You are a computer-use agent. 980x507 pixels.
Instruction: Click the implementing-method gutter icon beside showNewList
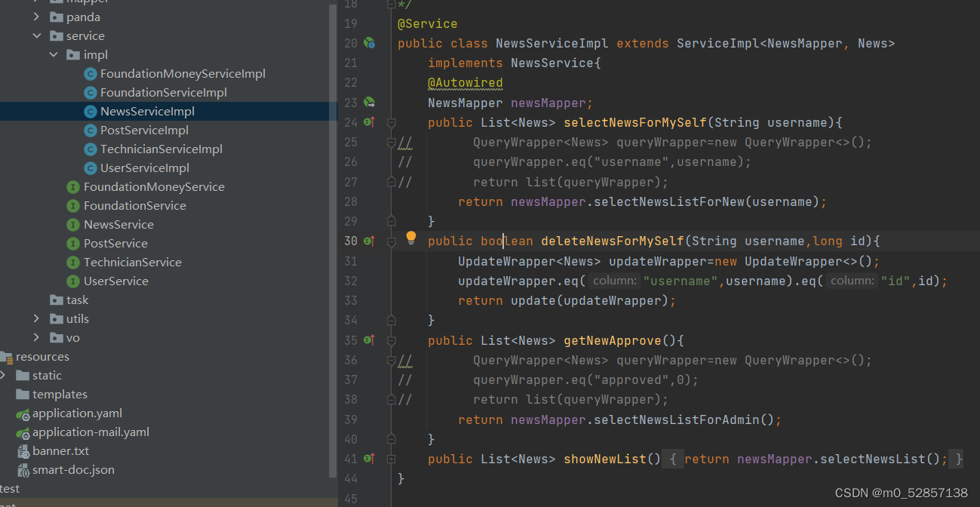[x=369, y=458]
